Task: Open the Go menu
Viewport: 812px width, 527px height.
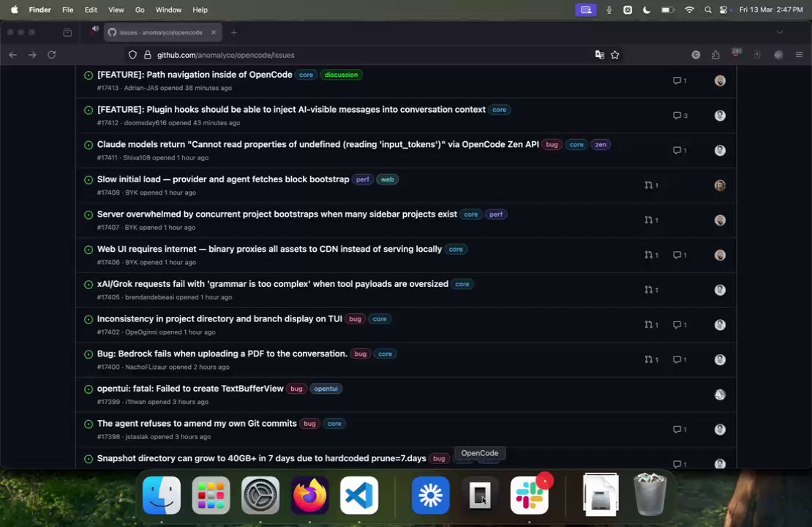Action: 139,10
